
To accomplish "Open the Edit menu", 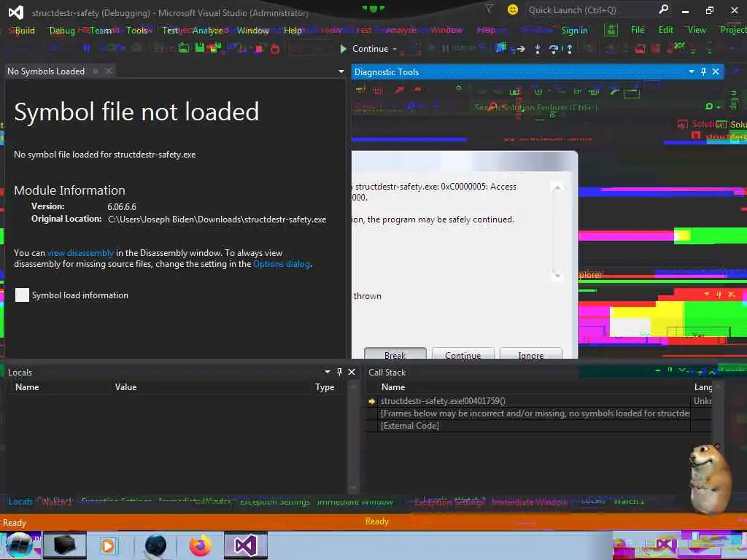I will (665, 30).
